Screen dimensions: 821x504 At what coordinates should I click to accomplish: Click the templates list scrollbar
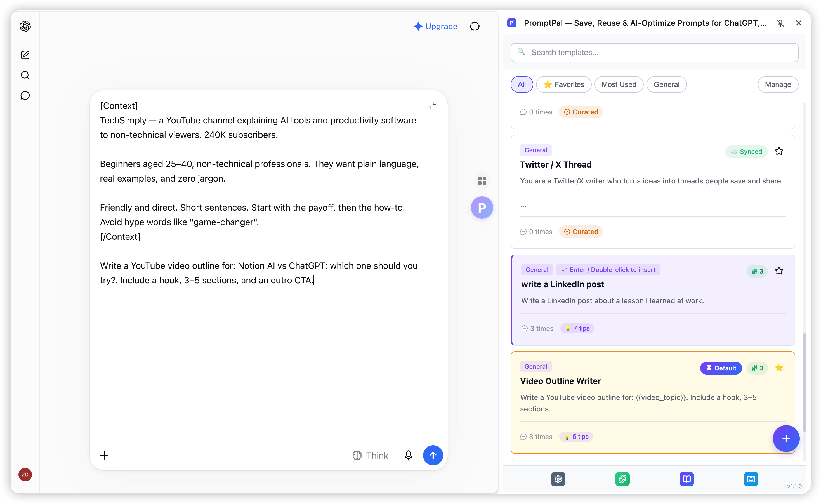805,382
